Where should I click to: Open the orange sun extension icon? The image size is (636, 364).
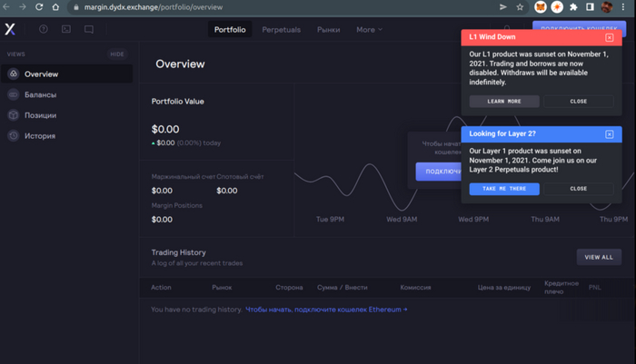pos(557,7)
